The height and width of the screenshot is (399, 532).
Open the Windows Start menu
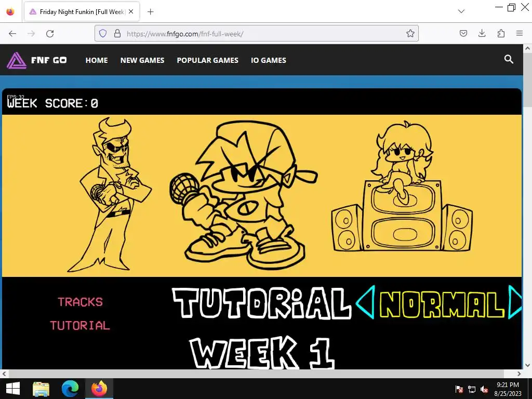tap(12, 389)
